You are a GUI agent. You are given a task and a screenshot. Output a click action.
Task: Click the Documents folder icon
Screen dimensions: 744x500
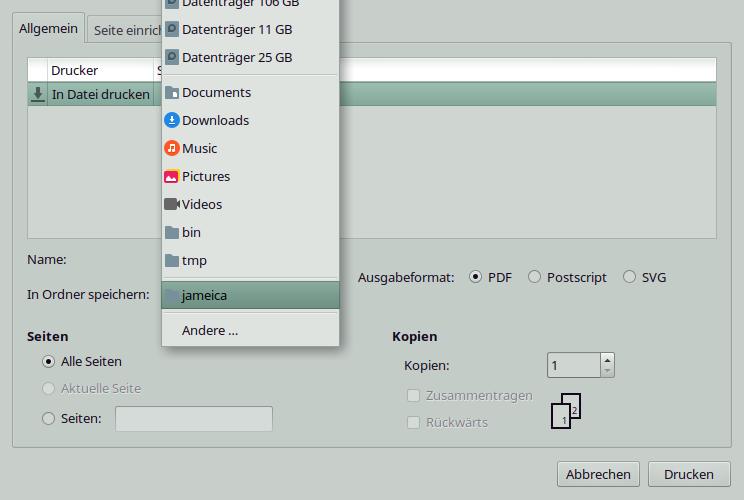click(172, 92)
